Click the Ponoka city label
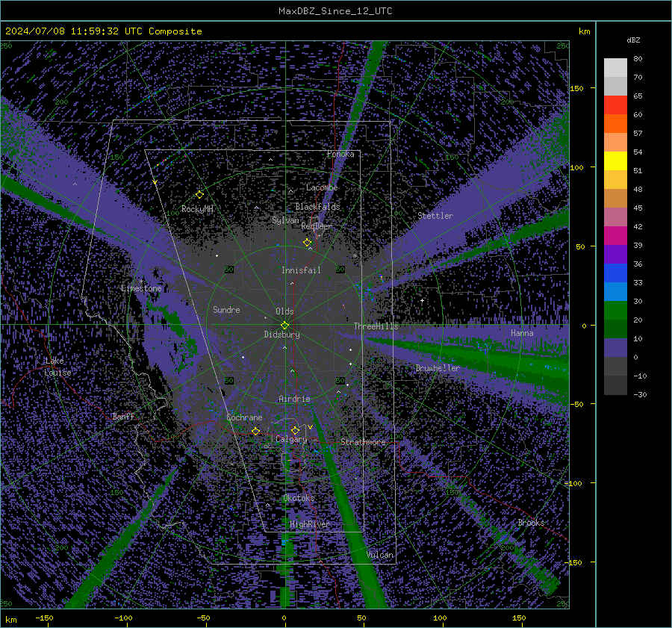Image resolution: width=672 pixels, height=628 pixels. pos(340,154)
